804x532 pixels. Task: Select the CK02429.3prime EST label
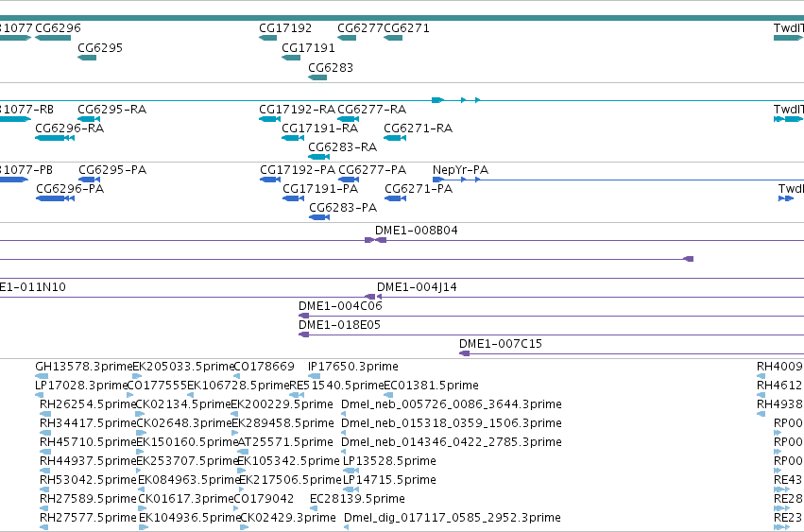(287, 518)
